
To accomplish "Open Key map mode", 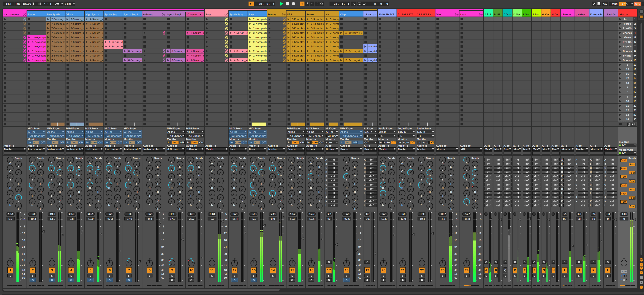I will tap(605, 4).
